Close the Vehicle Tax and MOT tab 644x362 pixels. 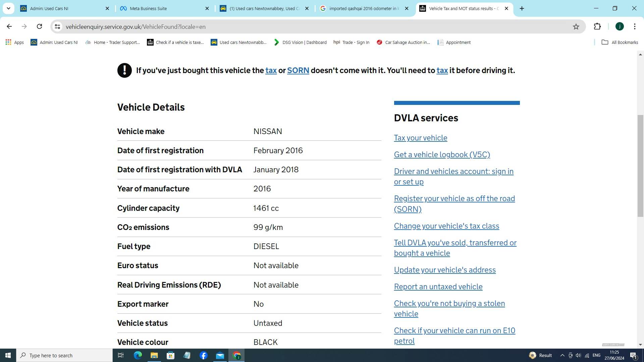[x=506, y=8]
